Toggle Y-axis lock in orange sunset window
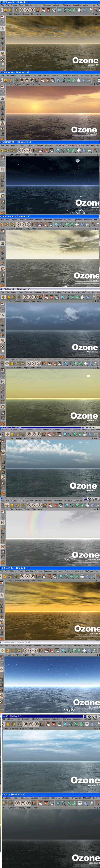 pyautogui.click(x=27, y=80)
